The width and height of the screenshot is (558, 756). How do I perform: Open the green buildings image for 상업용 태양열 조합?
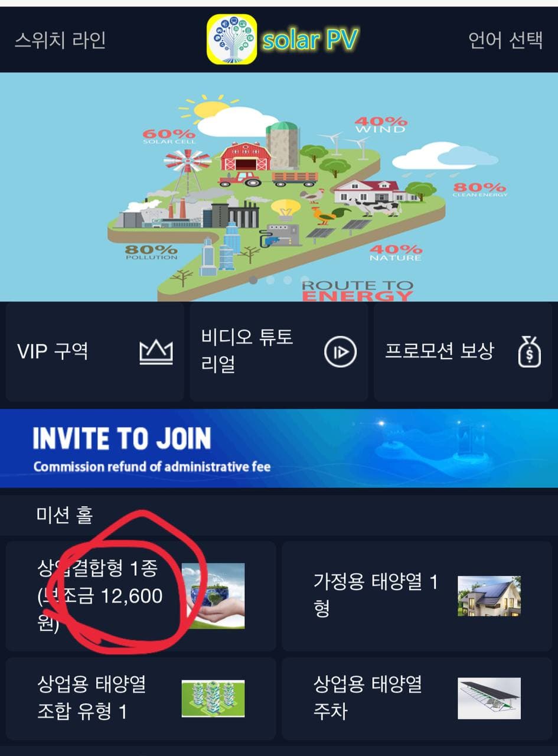[x=213, y=698]
